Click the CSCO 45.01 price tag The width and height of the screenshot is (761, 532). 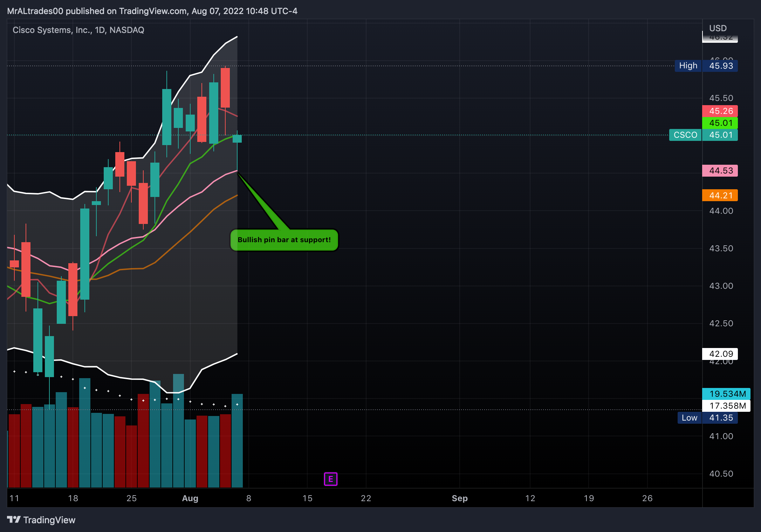[x=703, y=135]
